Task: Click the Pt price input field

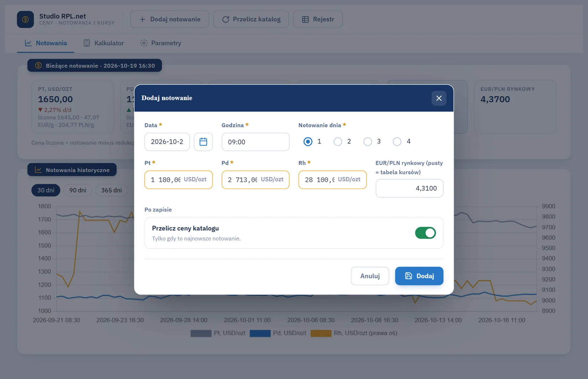Action: click(179, 180)
